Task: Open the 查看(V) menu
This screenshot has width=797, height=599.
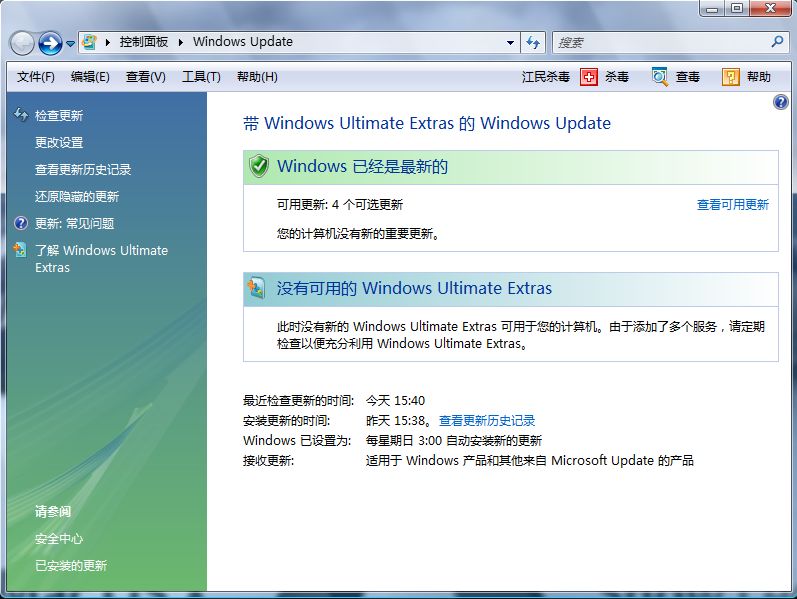Action: point(145,77)
